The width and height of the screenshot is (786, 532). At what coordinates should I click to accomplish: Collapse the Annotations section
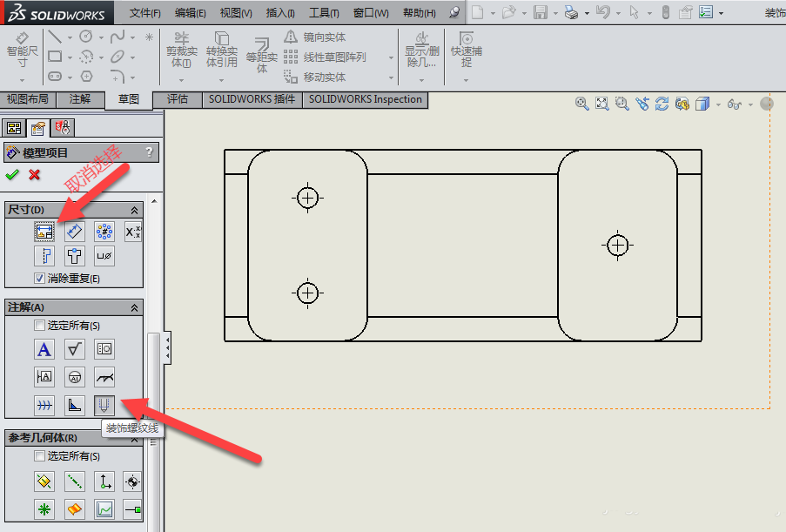tap(134, 308)
